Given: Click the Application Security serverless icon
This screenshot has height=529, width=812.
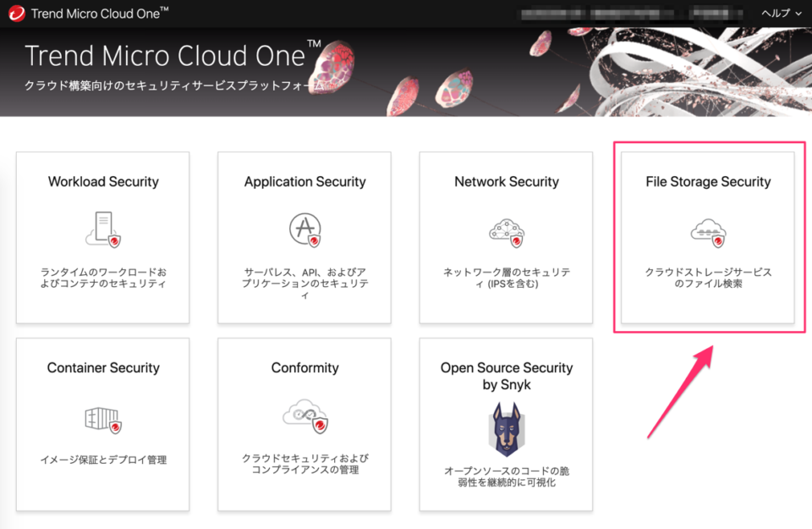Looking at the screenshot, I should tap(304, 227).
